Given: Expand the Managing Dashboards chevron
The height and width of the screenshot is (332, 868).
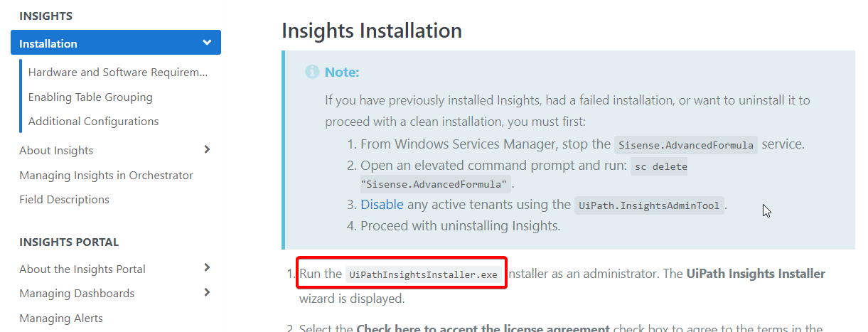Looking at the screenshot, I should [207, 292].
